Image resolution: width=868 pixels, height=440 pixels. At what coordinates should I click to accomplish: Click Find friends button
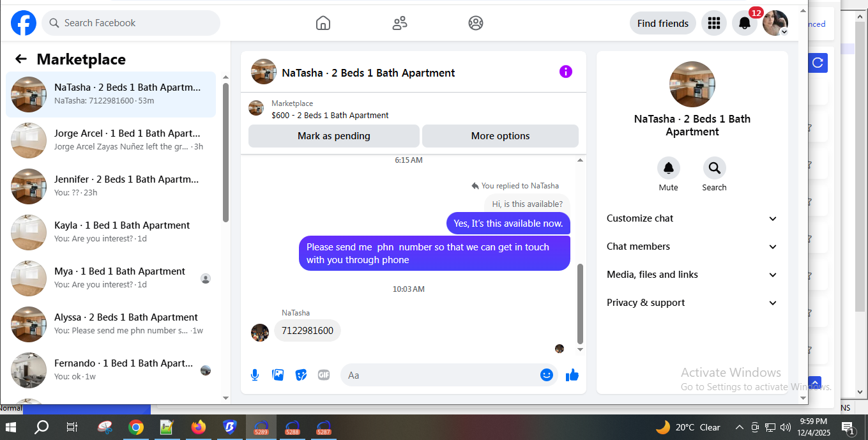click(663, 23)
